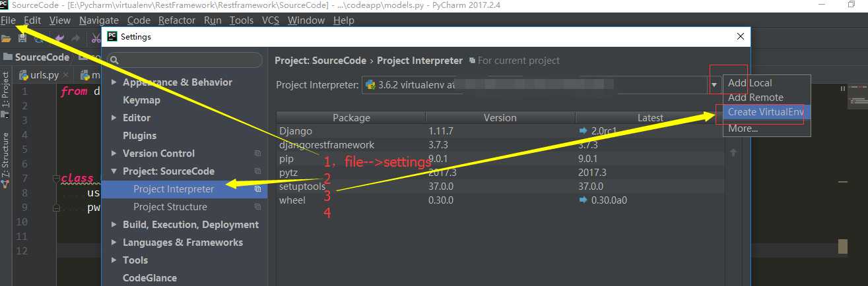Image resolution: width=868 pixels, height=286 pixels.
Task: Click the Redo toolbar icon
Action: point(76,39)
